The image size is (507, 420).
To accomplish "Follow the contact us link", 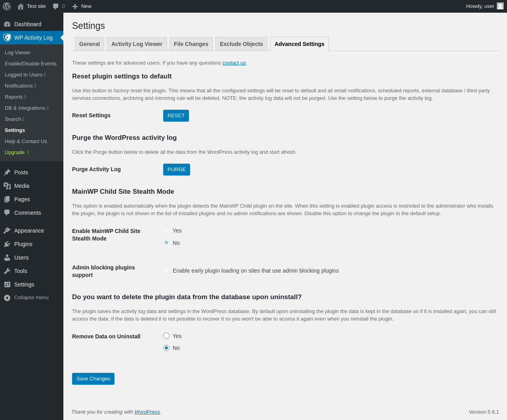I will coord(234,63).
